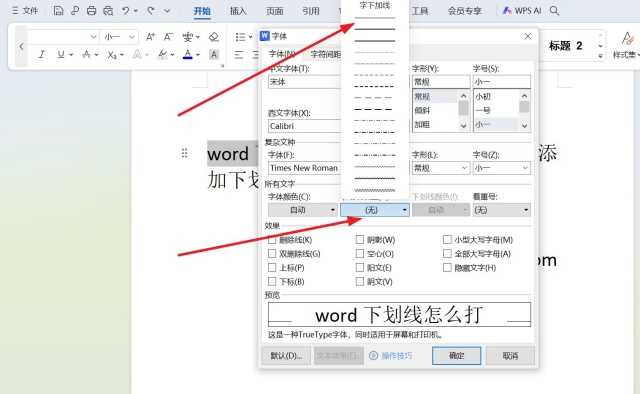Select the 字体(N) tab in the dialog
This screenshot has height=394, width=640.
click(x=282, y=54)
